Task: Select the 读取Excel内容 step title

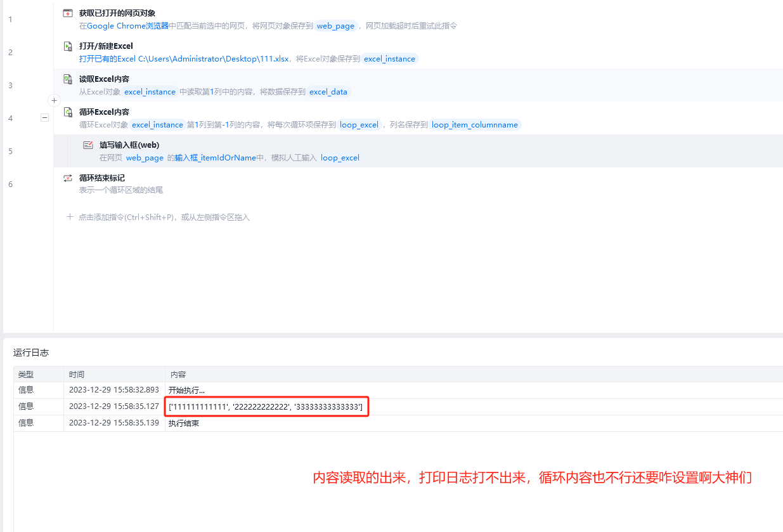Action: click(104, 79)
